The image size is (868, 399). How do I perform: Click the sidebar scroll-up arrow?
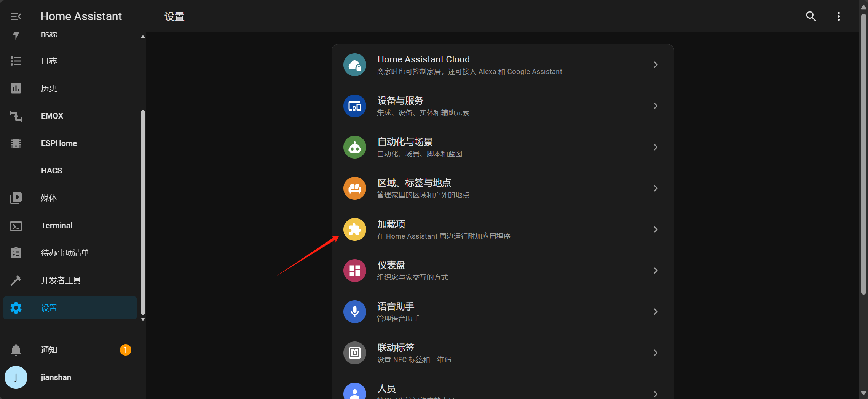pos(143,37)
